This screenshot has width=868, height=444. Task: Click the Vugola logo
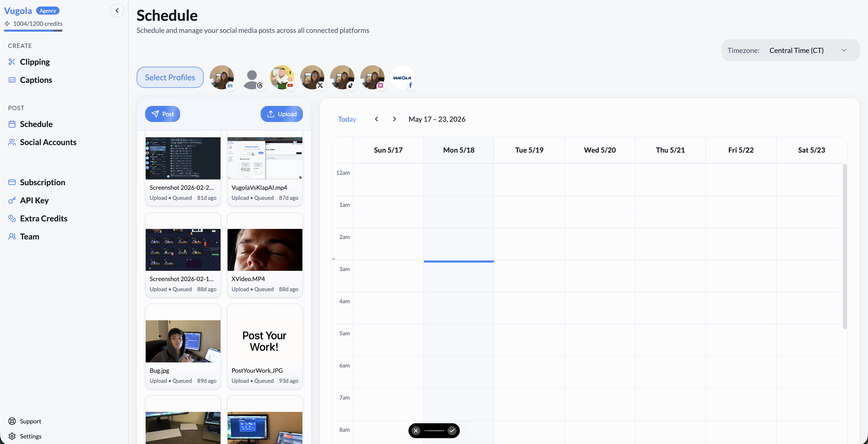[x=18, y=11]
